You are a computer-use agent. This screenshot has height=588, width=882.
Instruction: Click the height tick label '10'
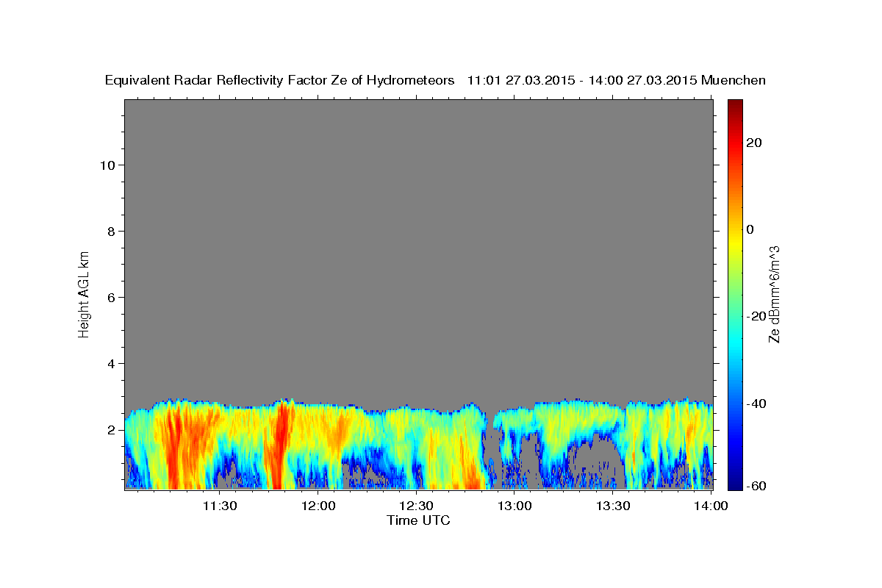coord(107,165)
